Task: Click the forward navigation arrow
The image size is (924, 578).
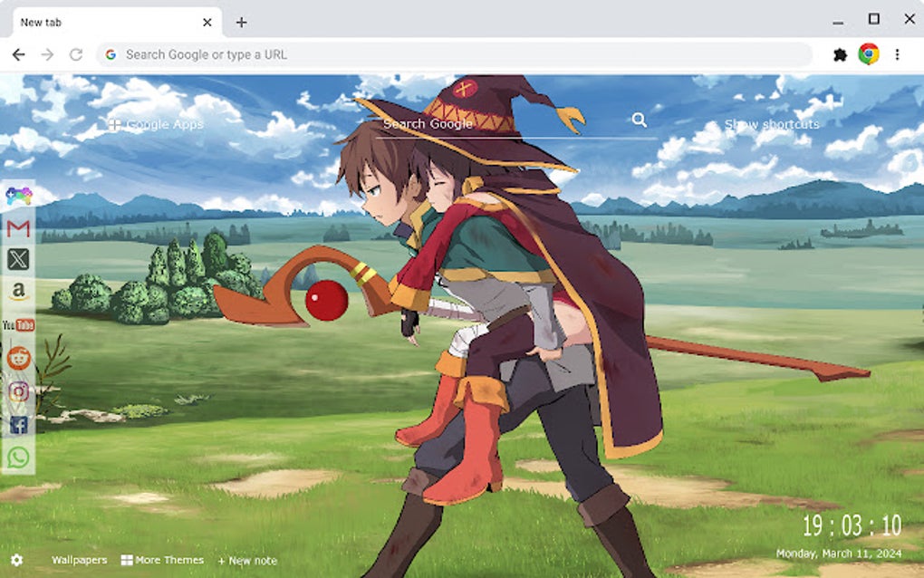Action: pyautogui.click(x=47, y=54)
